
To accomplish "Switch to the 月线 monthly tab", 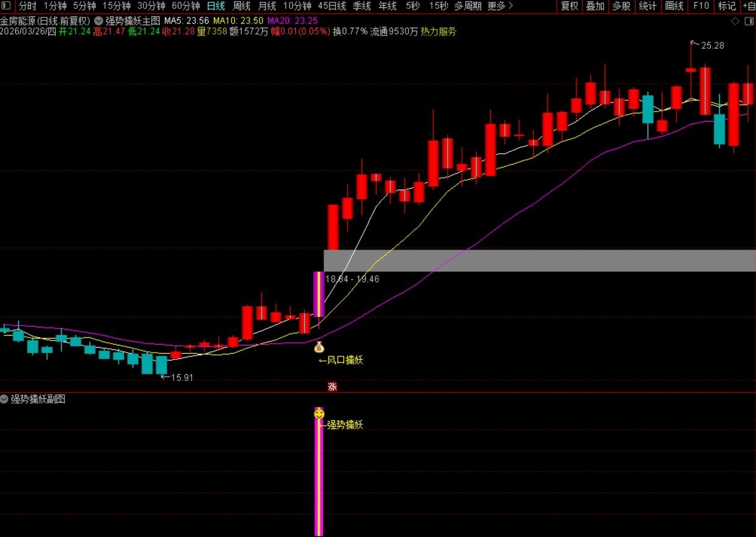I will point(267,6).
